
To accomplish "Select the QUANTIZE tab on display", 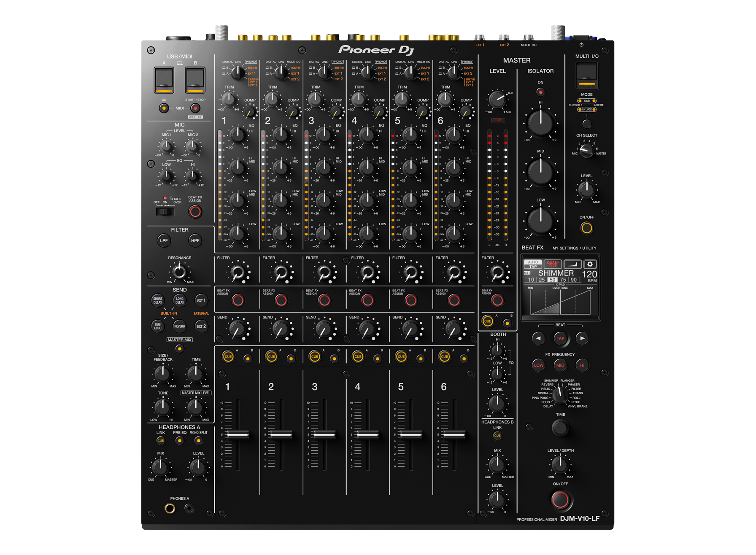I will pos(552,264).
